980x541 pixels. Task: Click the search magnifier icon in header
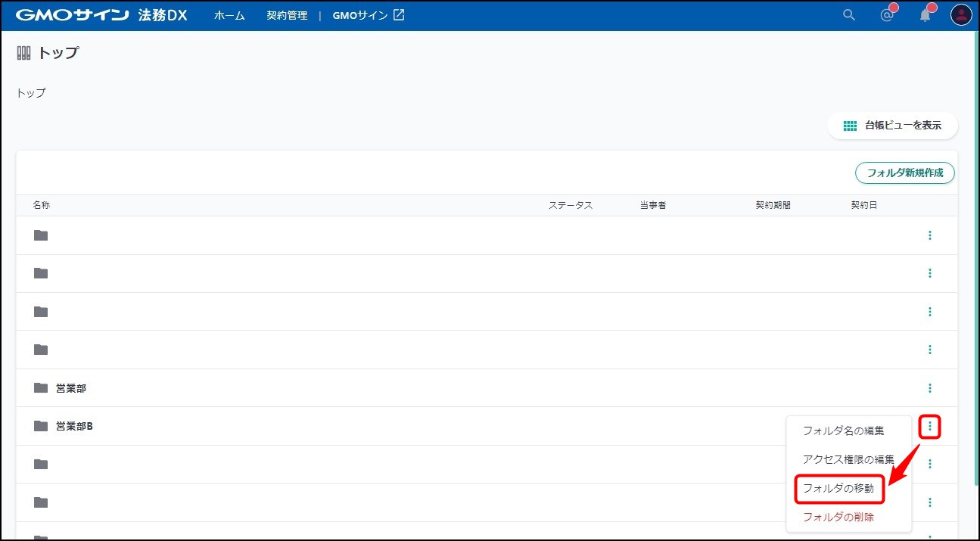[x=848, y=15]
